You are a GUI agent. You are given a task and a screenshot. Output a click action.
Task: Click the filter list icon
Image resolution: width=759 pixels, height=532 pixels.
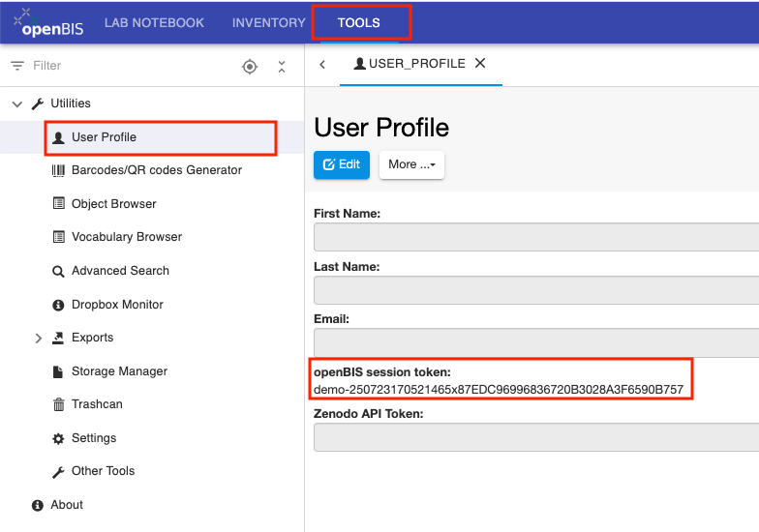pos(17,66)
